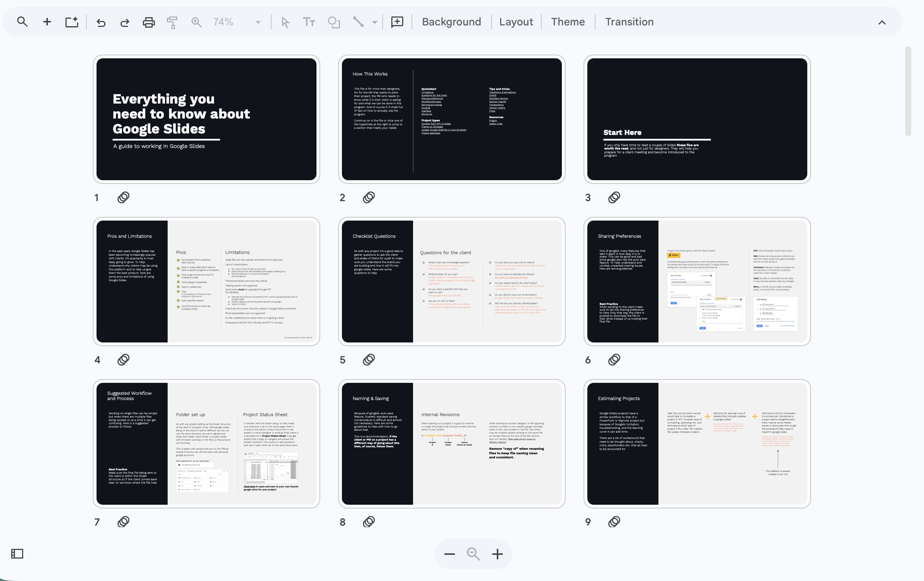Screen dimensions: 924x581
Task: Increase thumbnail size with plus button
Action: click(x=497, y=554)
